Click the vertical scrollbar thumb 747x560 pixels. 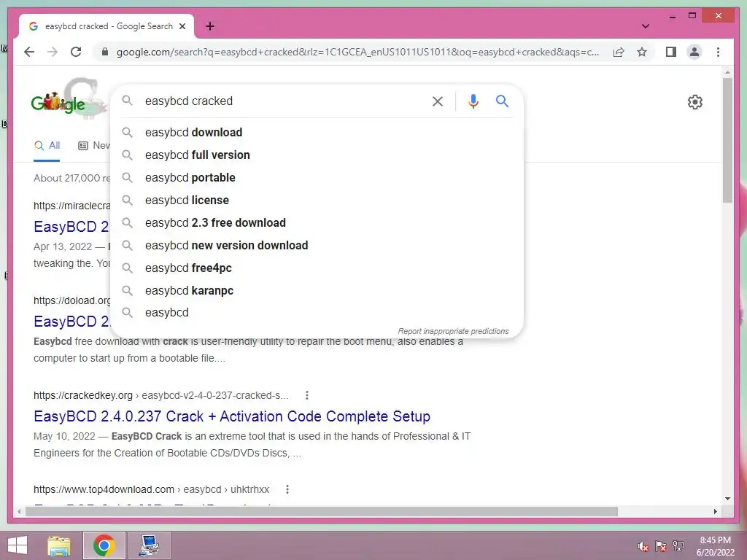click(727, 141)
